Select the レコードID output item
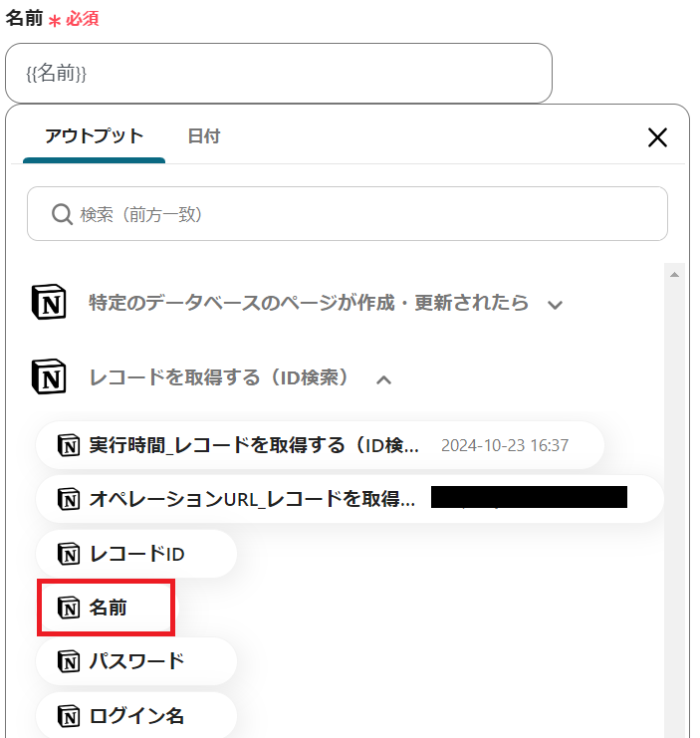The image size is (700, 738). click(x=136, y=554)
